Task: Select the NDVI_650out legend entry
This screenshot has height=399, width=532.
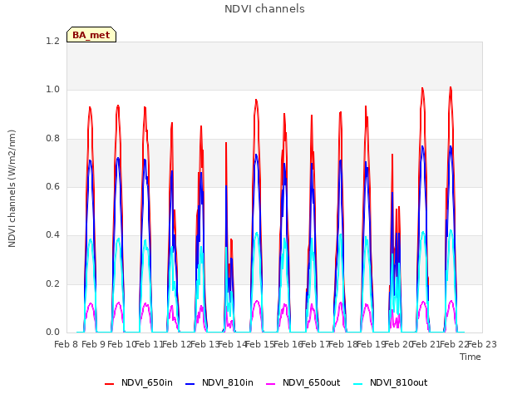Action: 303,382
